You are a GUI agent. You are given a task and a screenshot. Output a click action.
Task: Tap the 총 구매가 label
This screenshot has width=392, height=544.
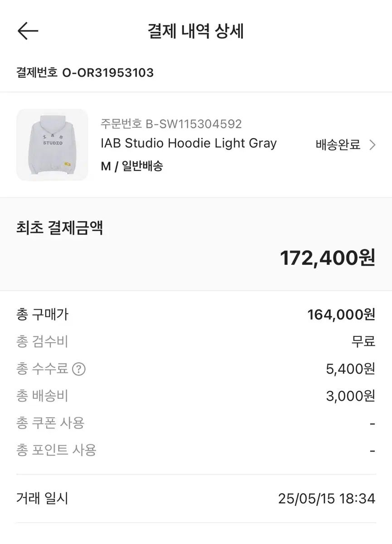pos(43,315)
